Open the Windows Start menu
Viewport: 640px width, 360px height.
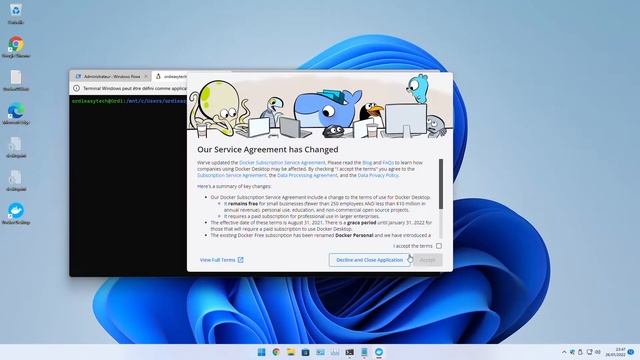pos(261,352)
